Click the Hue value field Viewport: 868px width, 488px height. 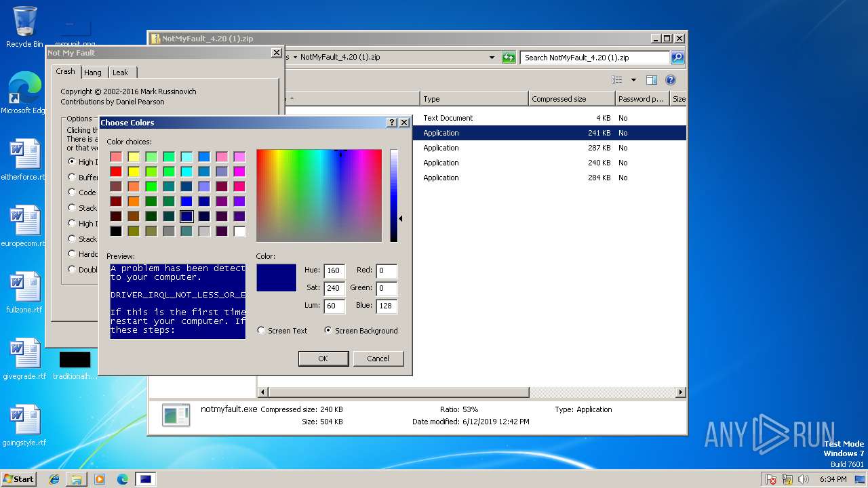334,270
